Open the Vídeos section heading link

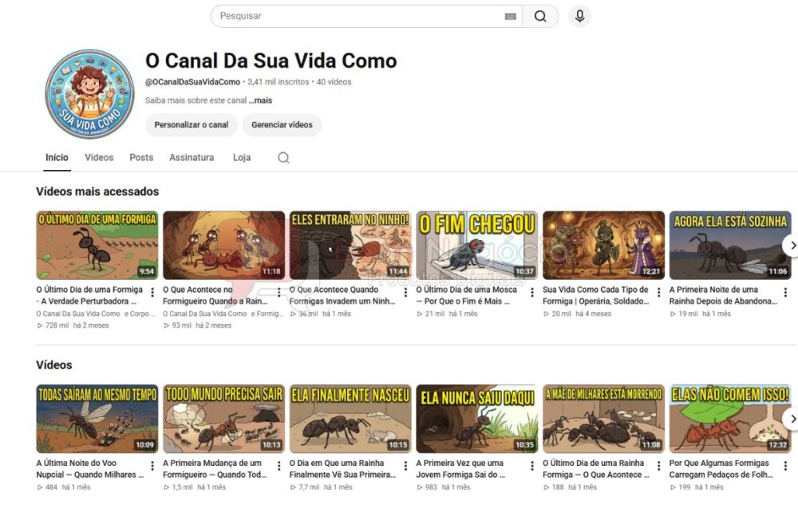[x=54, y=365]
